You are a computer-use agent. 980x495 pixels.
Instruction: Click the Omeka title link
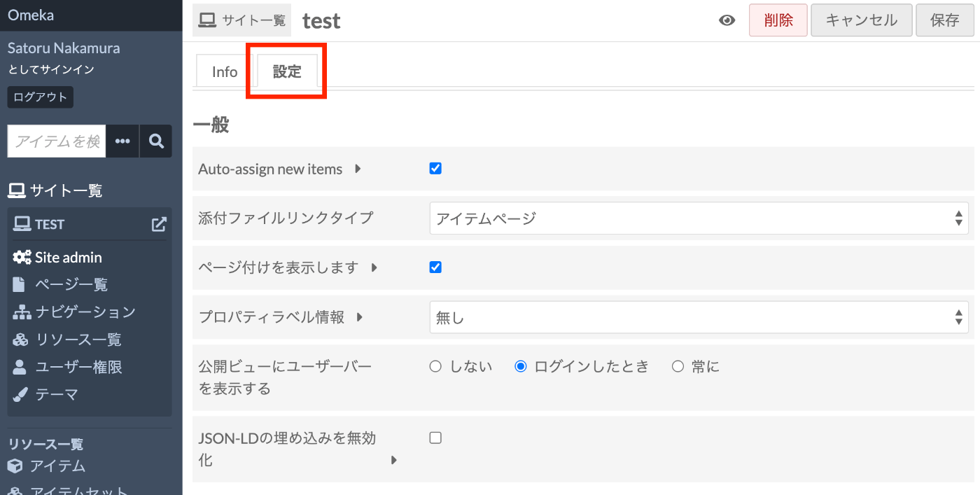coord(31,15)
